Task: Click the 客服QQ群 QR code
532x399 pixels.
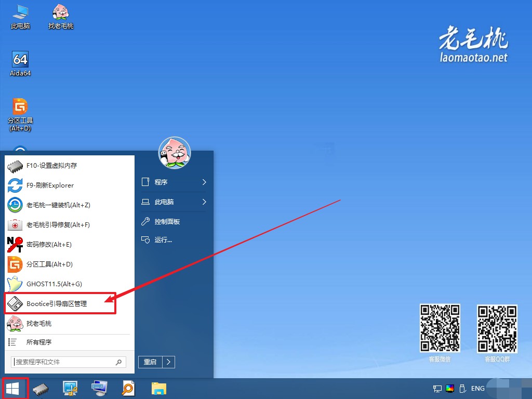Action: pyautogui.click(x=497, y=329)
